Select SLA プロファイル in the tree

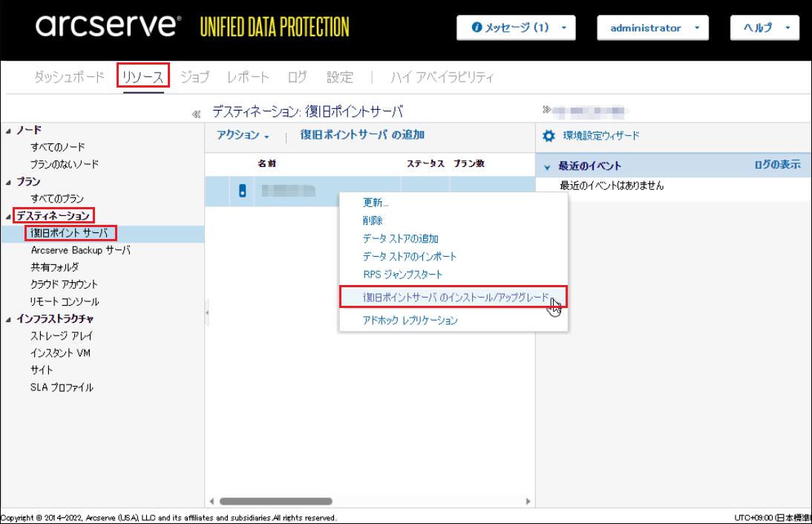click(x=62, y=387)
